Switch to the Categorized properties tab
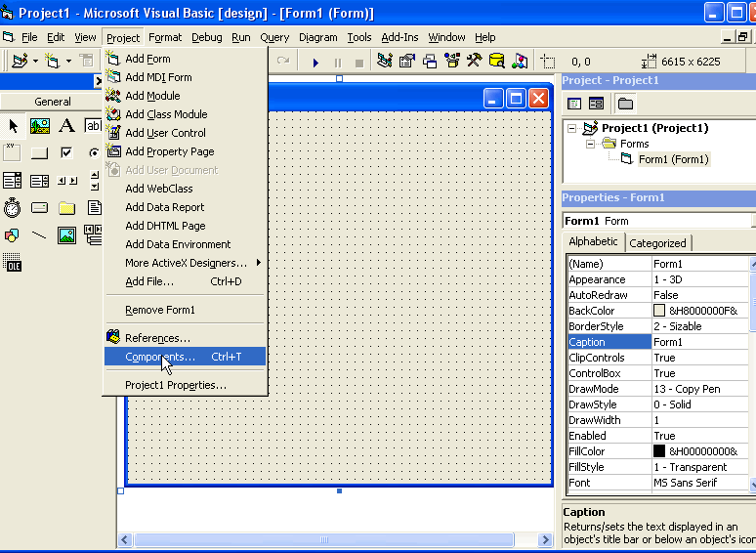756x553 pixels. [657, 243]
